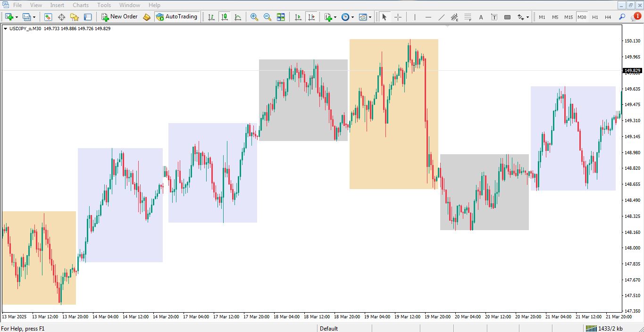Select the Crosshair tool
Screen dimensions: 644x332
(x=398, y=17)
